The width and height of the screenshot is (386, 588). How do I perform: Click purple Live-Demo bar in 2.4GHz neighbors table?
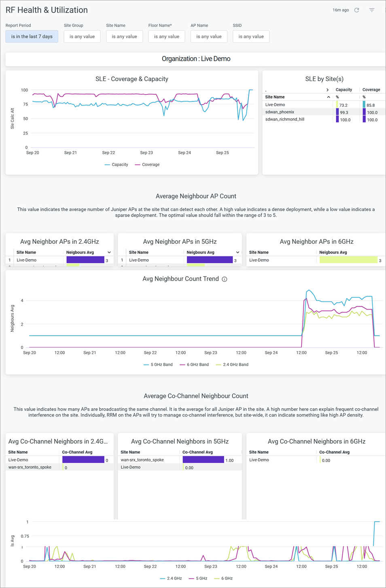[x=85, y=260]
